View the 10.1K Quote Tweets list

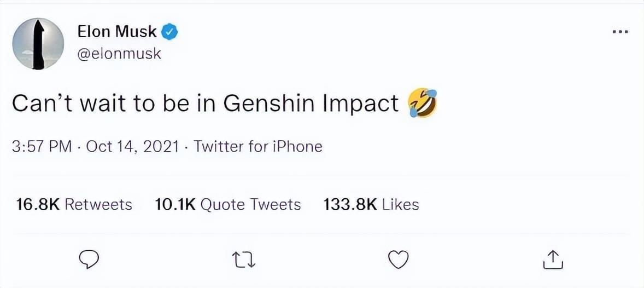[x=228, y=204]
